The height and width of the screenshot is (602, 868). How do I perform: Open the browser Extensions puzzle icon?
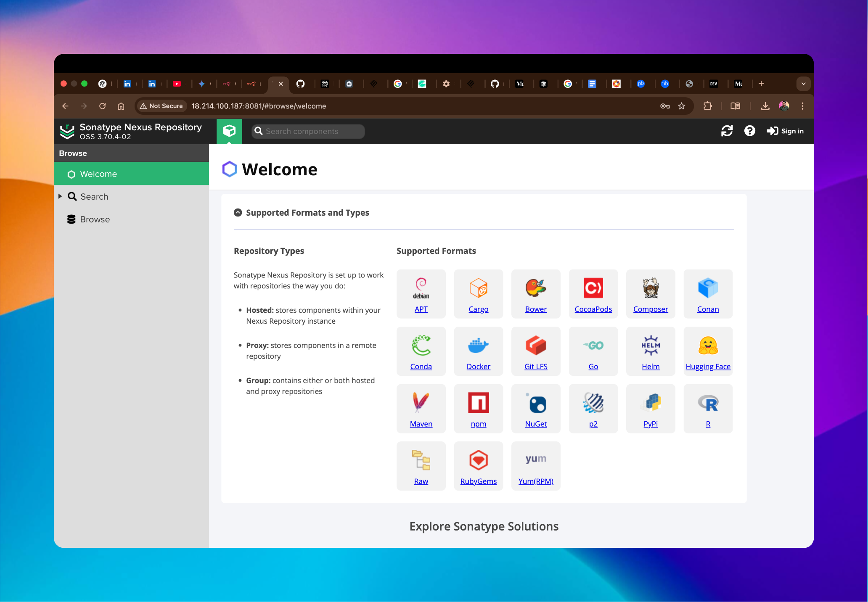(x=708, y=106)
